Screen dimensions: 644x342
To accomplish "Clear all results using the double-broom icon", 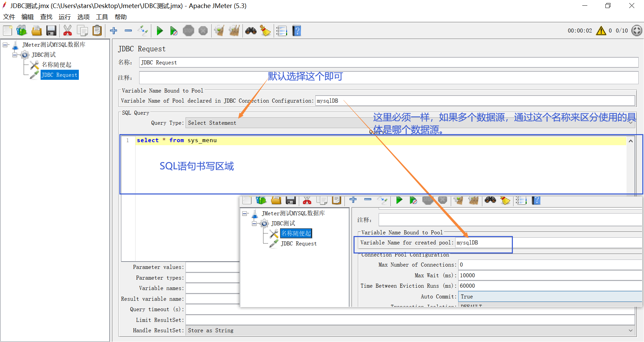I will tap(234, 31).
